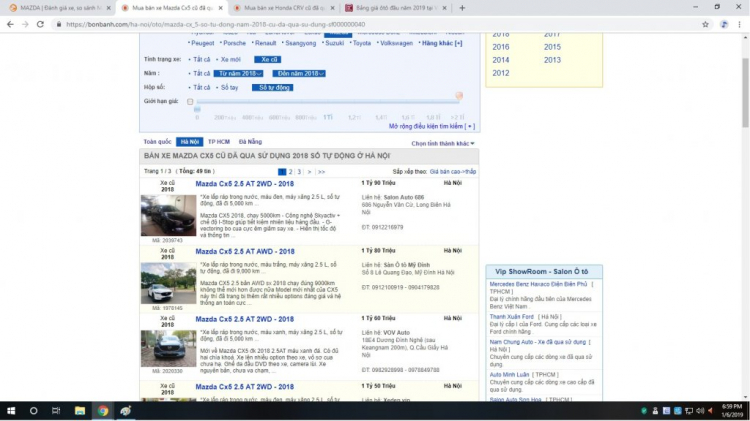The width and height of the screenshot is (750, 421).
Task: Select the TP HCM region tab
Action: point(219,142)
